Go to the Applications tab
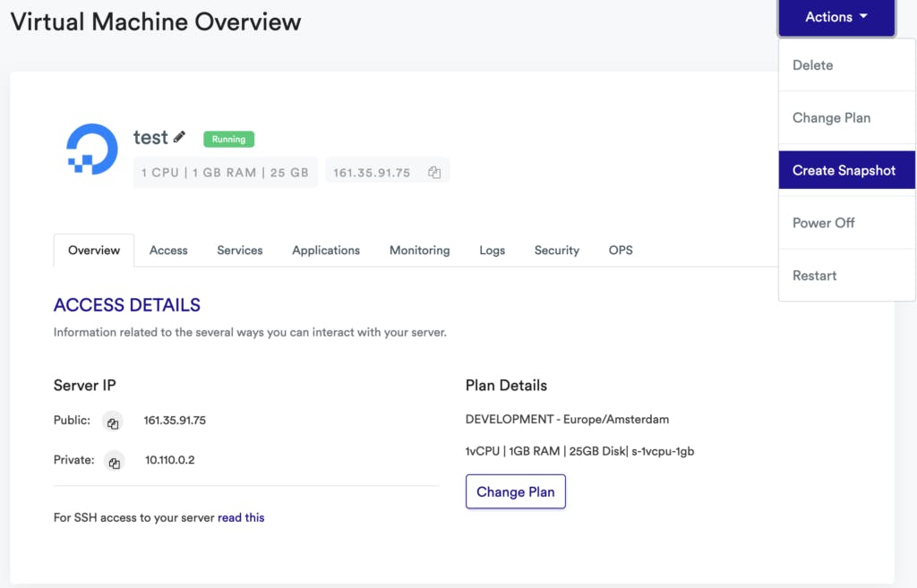The width and height of the screenshot is (917, 588). point(326,251)
